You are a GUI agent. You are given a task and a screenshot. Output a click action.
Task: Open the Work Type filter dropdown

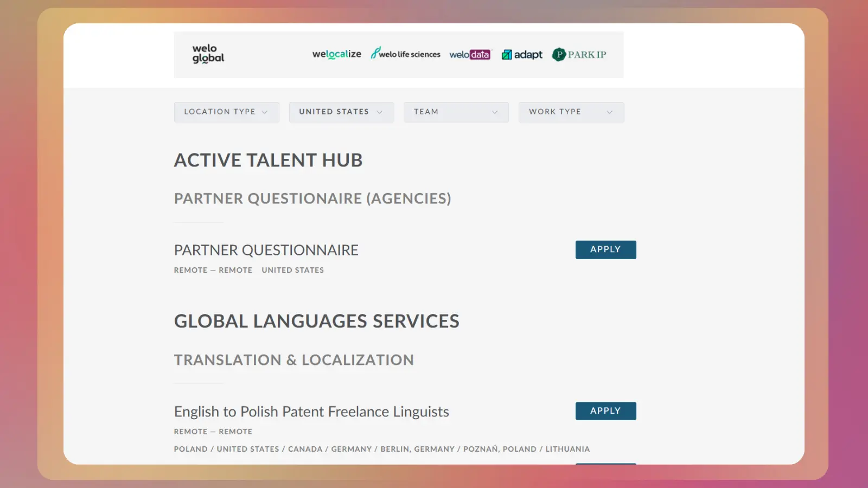click(571, 112)
